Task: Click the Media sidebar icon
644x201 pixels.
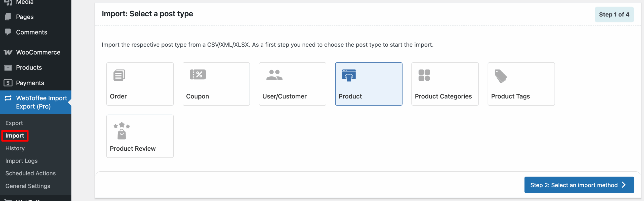Action: (8, 2)
